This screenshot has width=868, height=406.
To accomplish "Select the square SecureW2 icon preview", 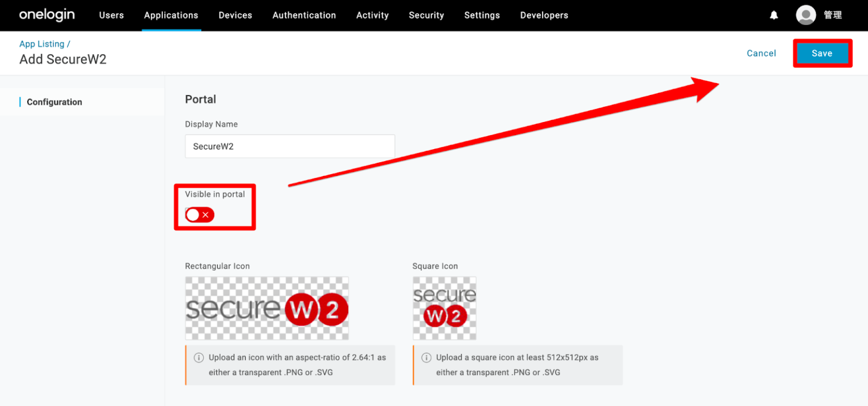I will (x=444, y=308).
